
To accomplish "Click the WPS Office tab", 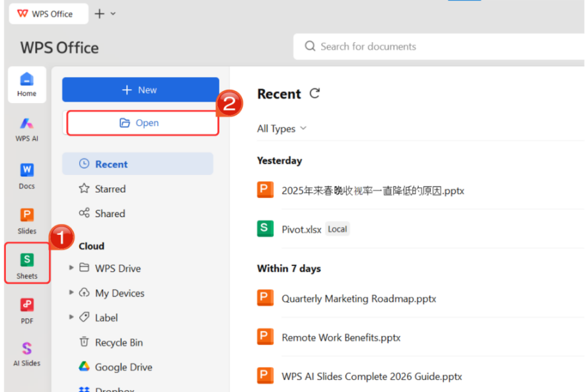I will pos(49,14).
